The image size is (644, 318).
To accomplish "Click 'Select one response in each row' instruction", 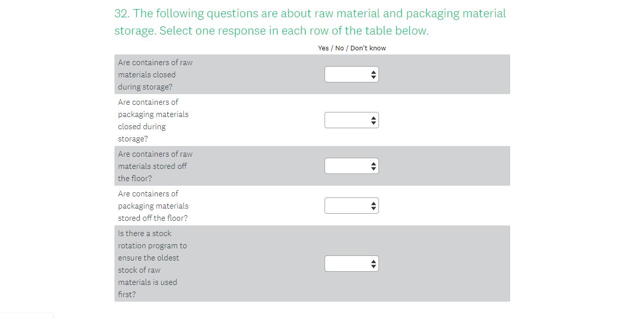I will pyautogui.click(x=294, y=31).
